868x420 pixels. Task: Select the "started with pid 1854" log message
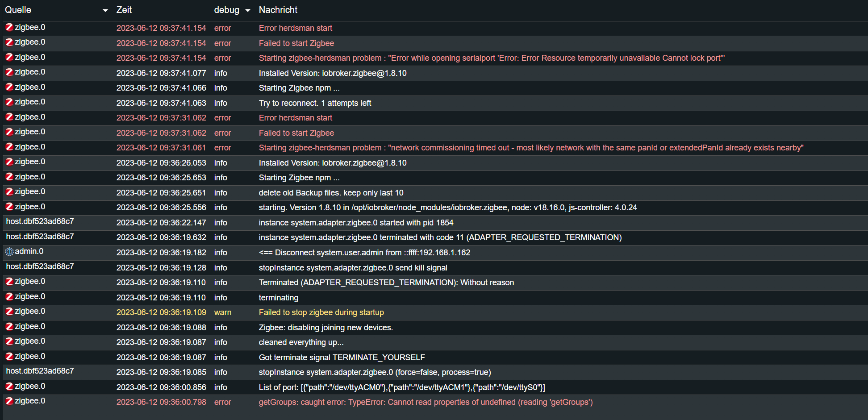(x=356, y=223)
